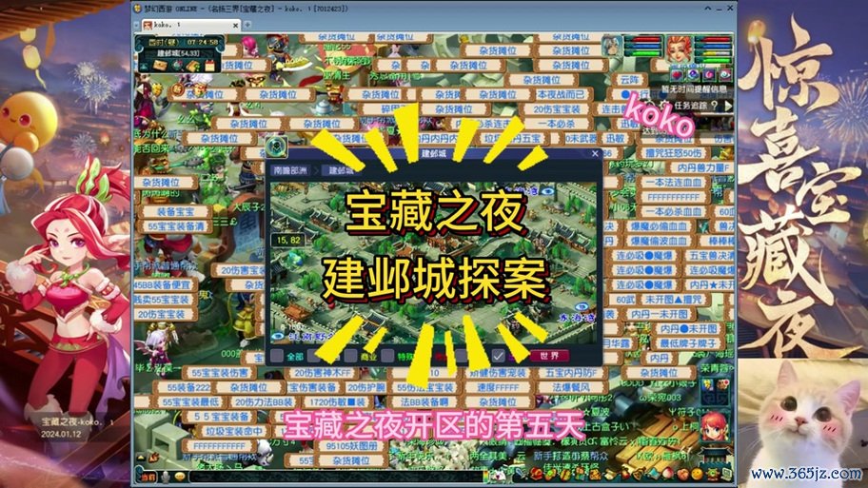
Task: Add a new client tab with plus
Action: coord(247,25)
